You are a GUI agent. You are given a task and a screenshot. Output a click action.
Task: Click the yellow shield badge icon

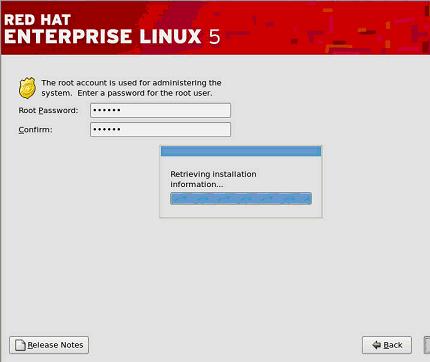(27, 88)
